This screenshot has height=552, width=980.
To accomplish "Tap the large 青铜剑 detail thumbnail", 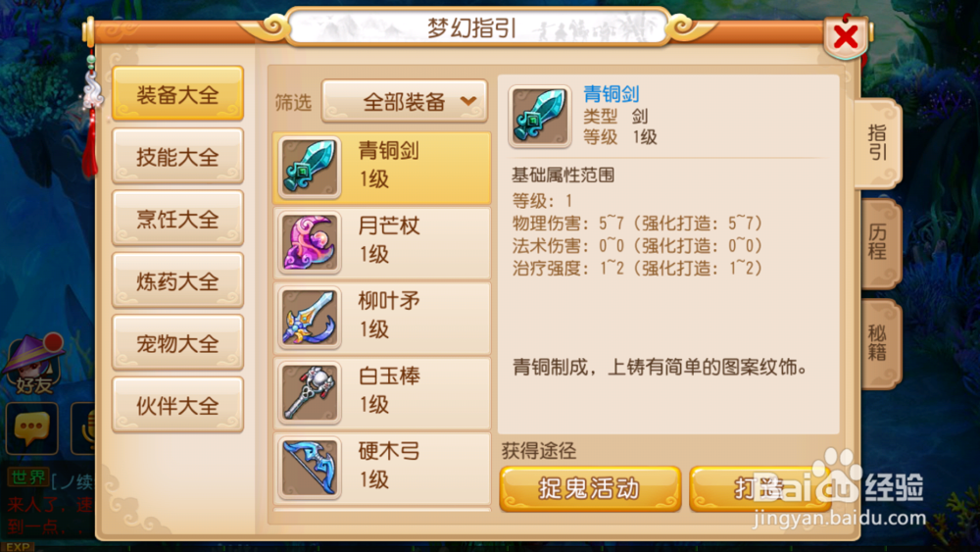I will (539, 117).
